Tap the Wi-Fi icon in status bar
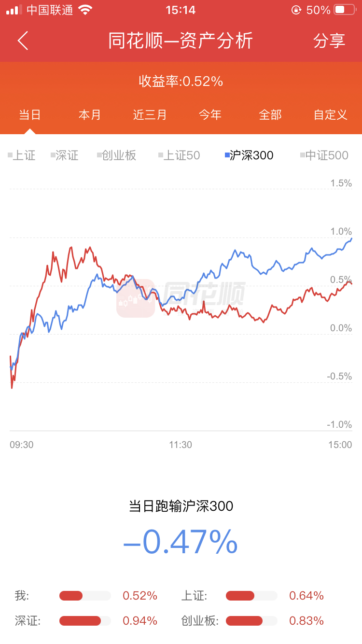Viewport: 362px width, 644px height. [85, 10]
